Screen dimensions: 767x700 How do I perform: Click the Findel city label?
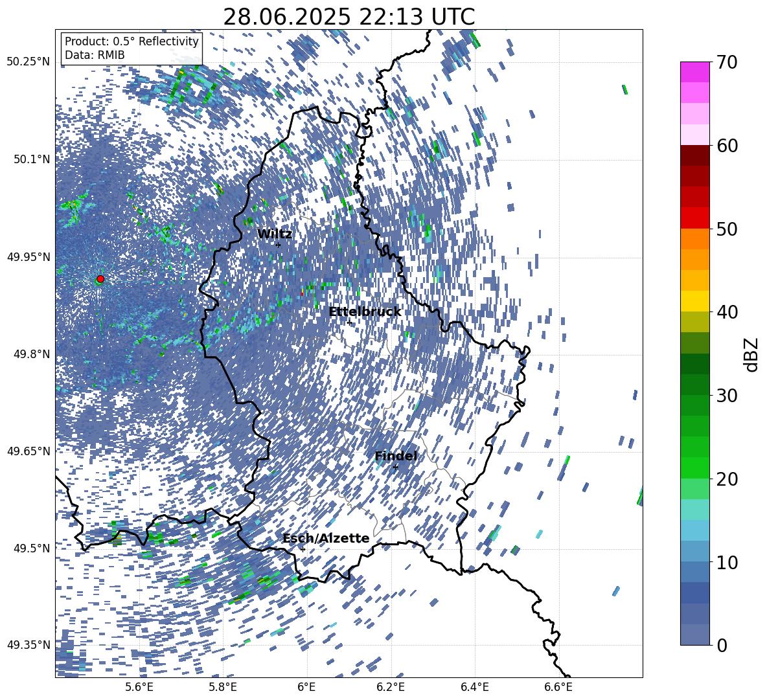pos(396,456)
